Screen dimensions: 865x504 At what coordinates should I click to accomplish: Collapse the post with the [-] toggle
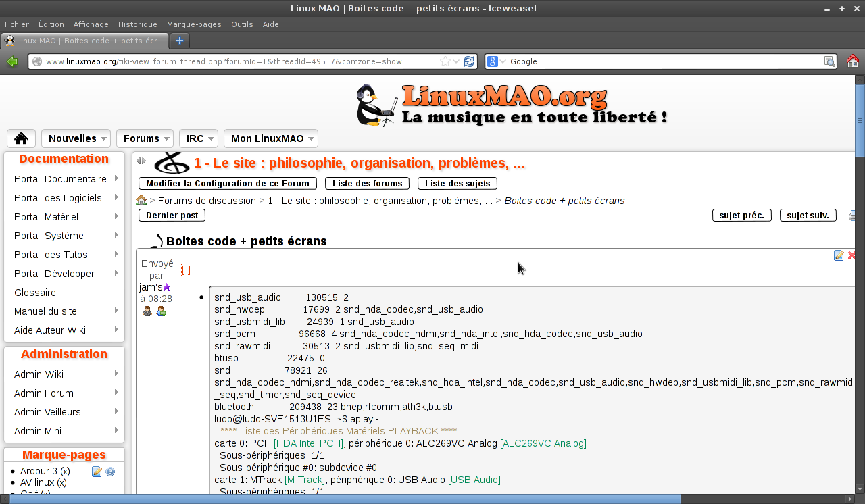tap(186, 270)
